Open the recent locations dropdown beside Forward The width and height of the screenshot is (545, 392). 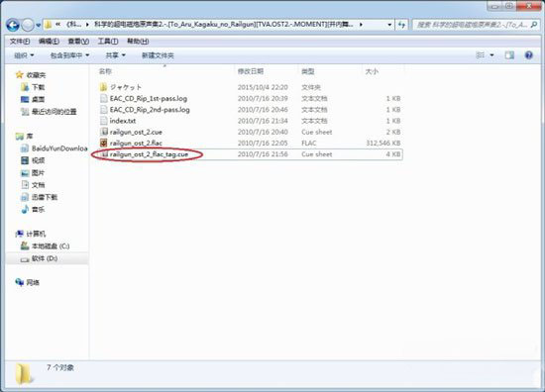tap(39, 26)
